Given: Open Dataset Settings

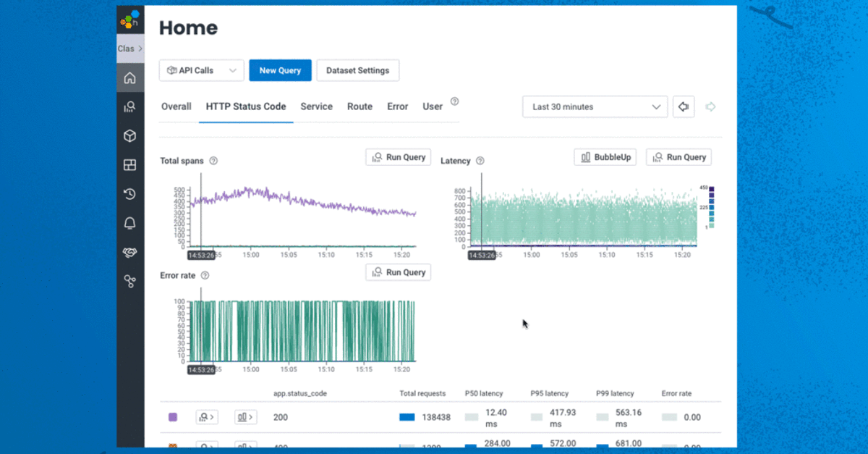Looking at the screenshot, I should point(358,70).
